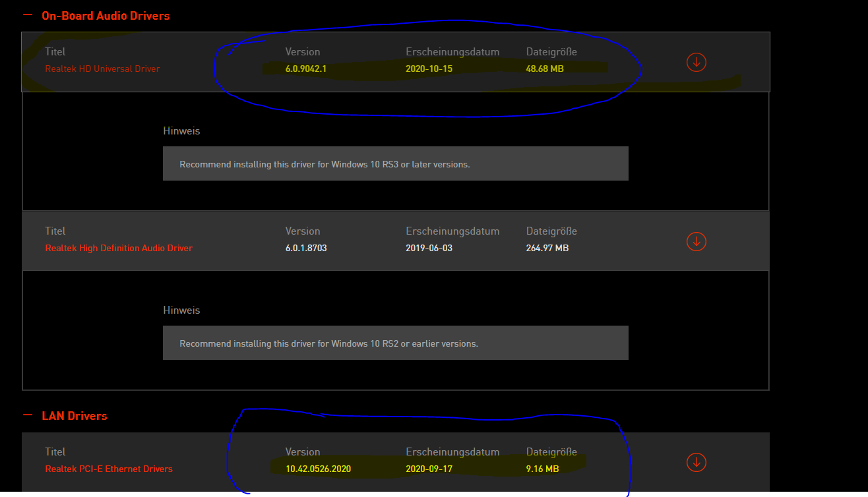
Task: Click the LAN Drivers heading
Action: [75, 416]
